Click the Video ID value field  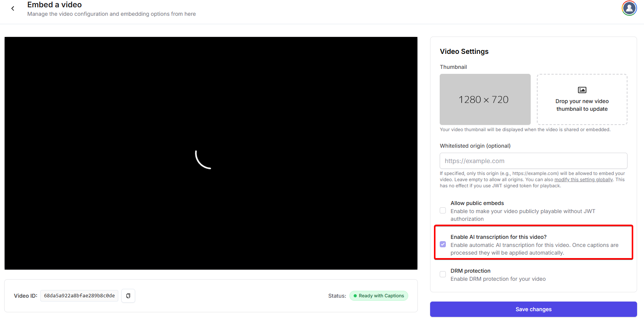79,296
